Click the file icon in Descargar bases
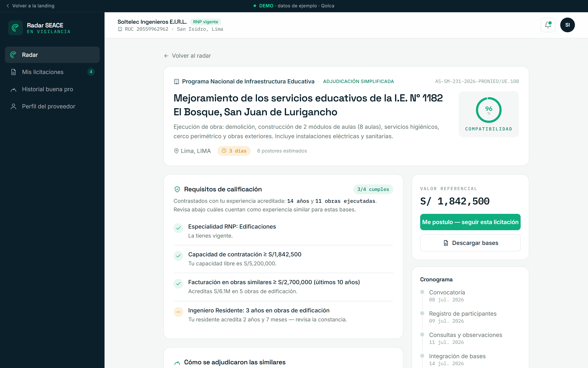588x368 pixels. tap(446, 243)
